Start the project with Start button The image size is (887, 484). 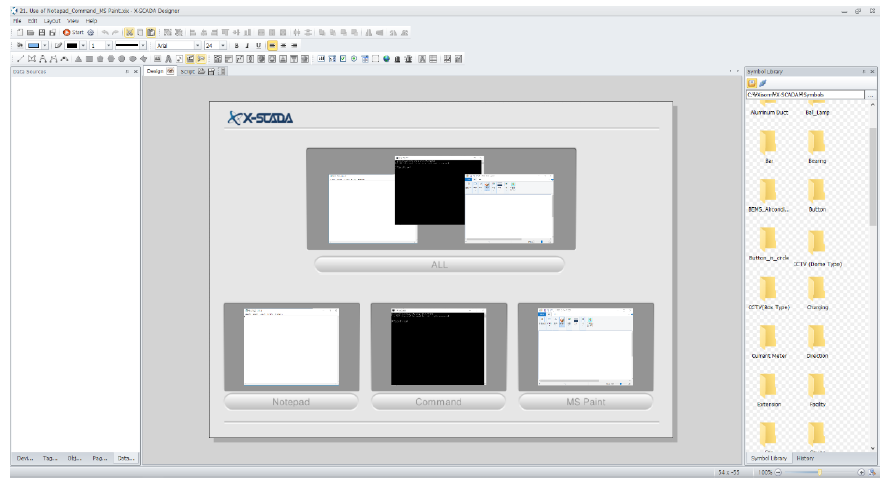[74, 33]
